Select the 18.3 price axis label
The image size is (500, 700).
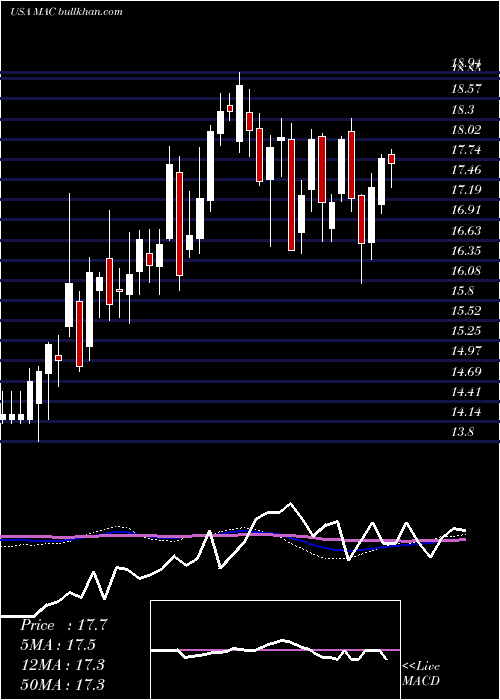(462, 109)
